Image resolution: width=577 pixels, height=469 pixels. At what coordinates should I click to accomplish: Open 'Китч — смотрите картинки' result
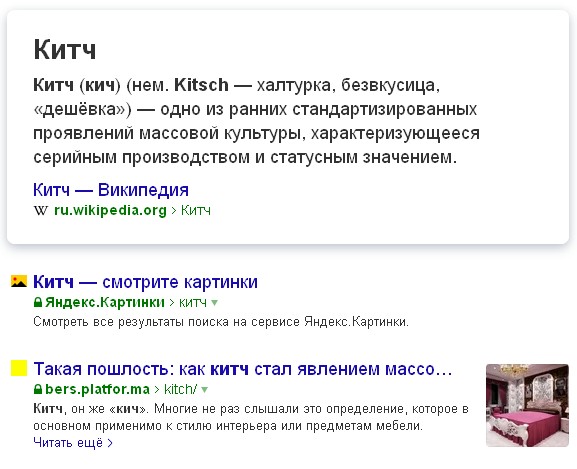pyautogui.click(x=145, y=282)
